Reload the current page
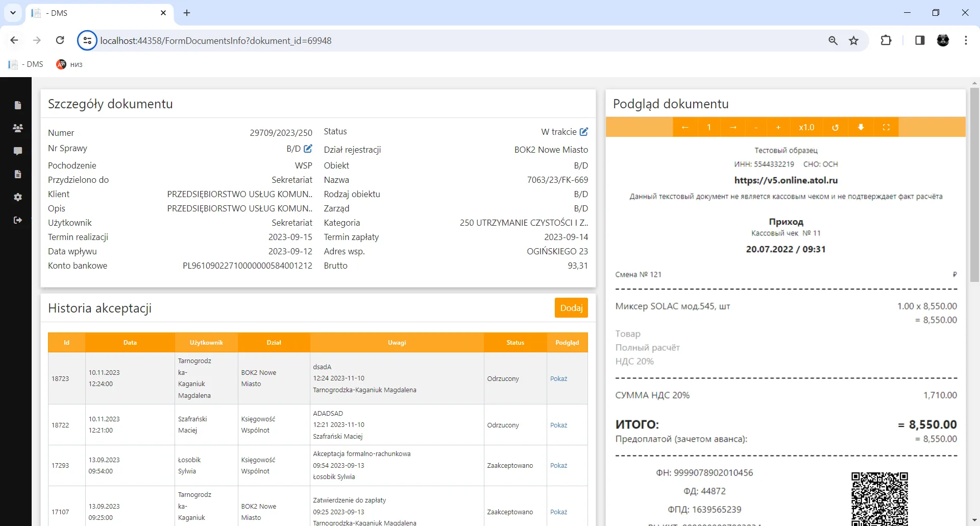This screenshot has width=980, height=526. 60,40
